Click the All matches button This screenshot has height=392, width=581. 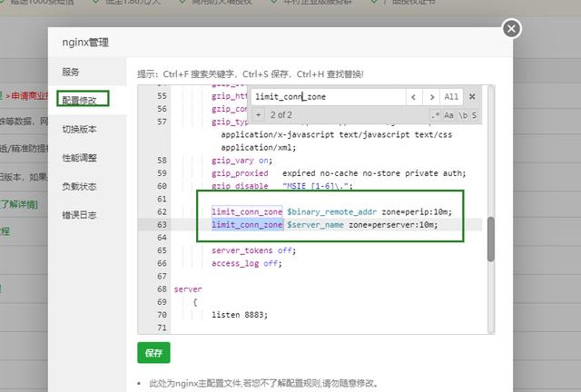452,96
